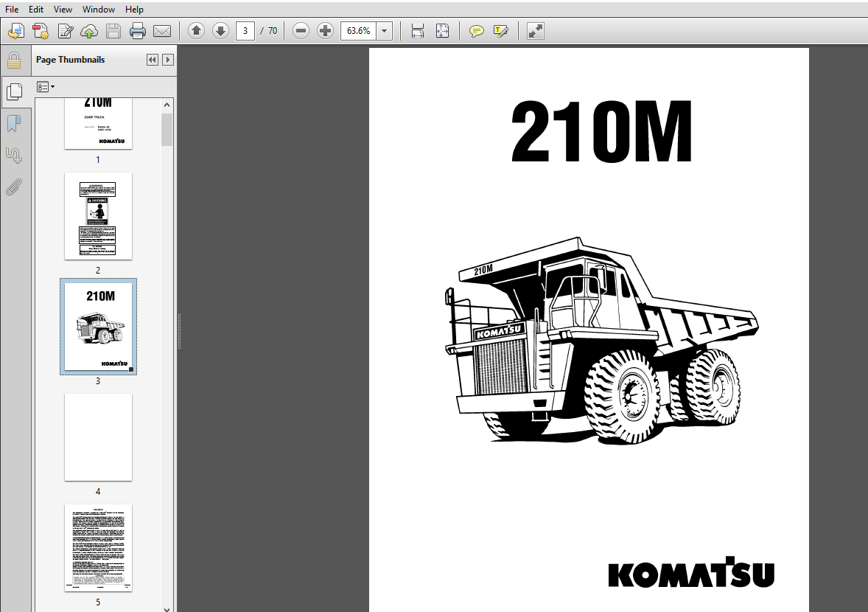Click the Create PDF icon
Screen dimensions: 868x612
pyautogui.click(x=41, y=31)
